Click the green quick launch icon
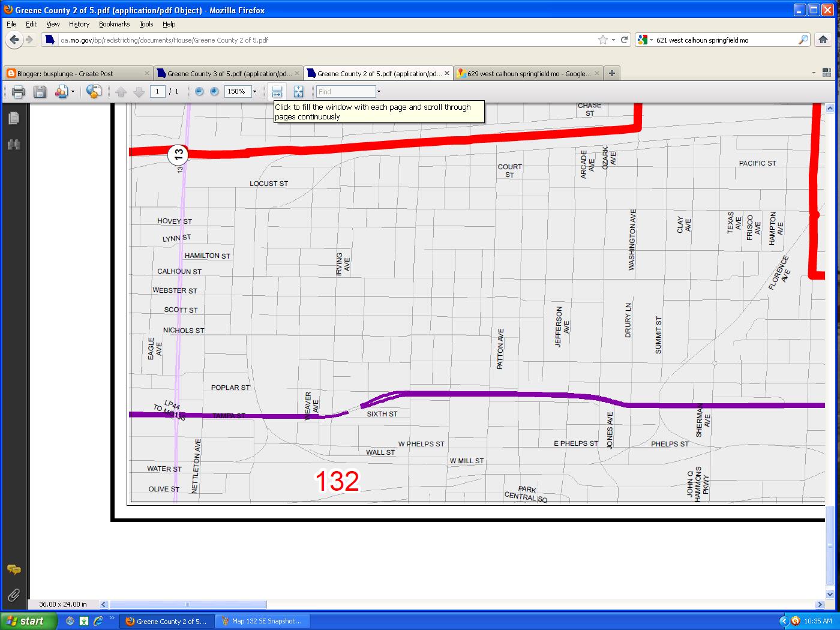 pyautogui.click(x=84, y=621)
